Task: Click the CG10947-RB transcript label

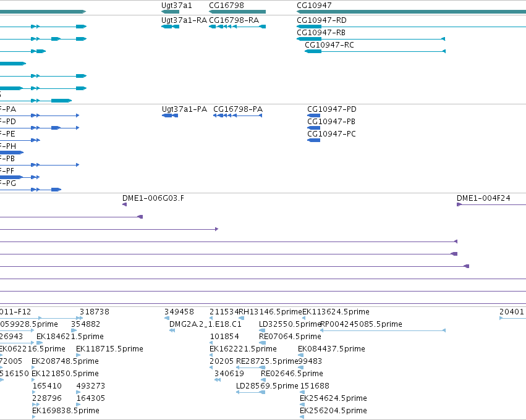Action: click(321, 33)
